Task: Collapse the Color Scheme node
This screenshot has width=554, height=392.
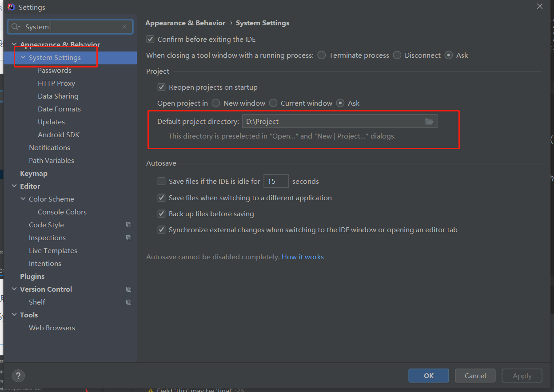Action: click(23, 199)
